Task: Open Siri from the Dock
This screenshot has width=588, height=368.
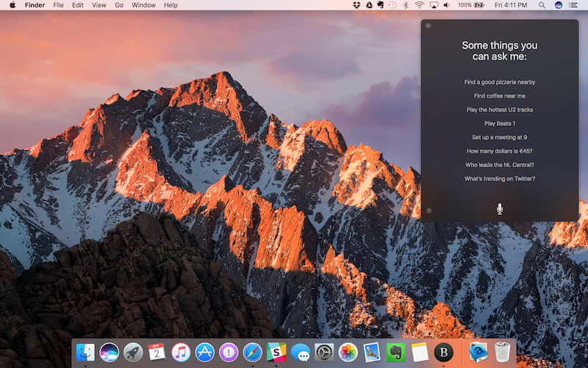Action: pyautogui.click(x=110, y=352)
